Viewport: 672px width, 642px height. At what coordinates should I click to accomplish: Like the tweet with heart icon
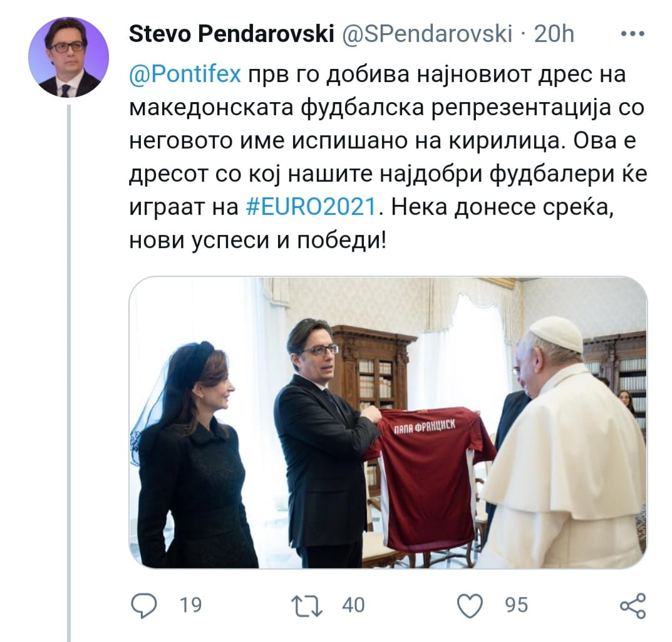point(470,605)
